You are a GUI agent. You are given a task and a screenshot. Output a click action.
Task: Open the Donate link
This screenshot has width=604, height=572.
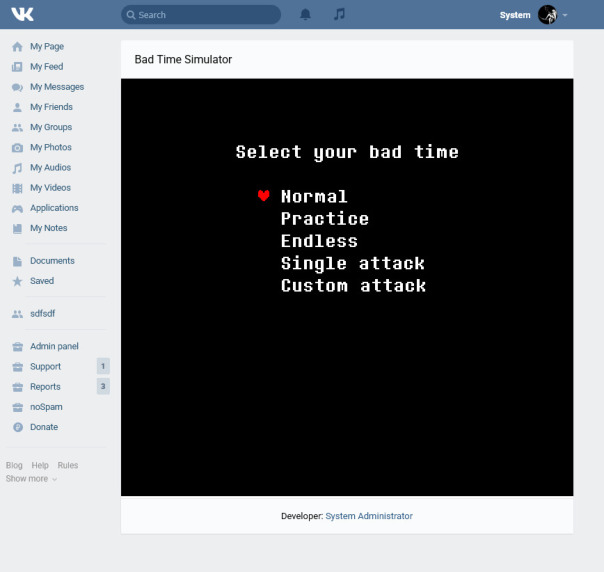(x=44, y=427)
